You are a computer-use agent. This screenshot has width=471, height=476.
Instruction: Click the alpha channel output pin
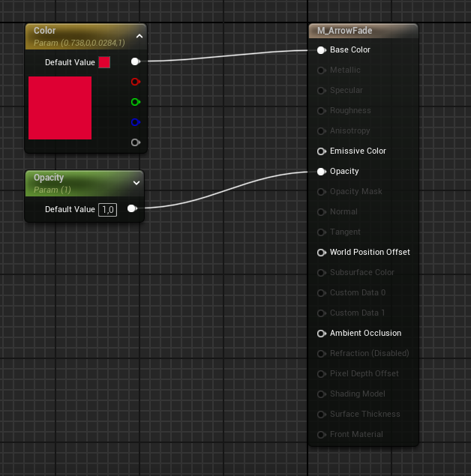[135, 142]
